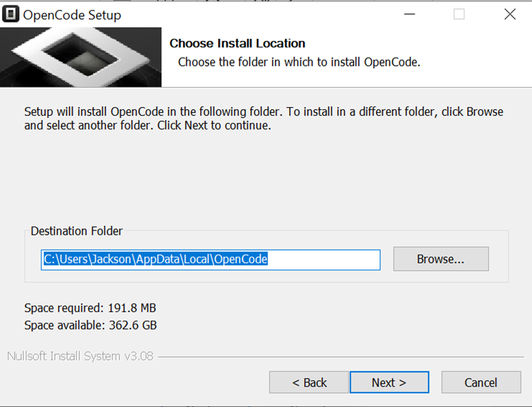Click the Destination Folder group label
Viewport: 532px width, 407px height.
coord(76,231)
